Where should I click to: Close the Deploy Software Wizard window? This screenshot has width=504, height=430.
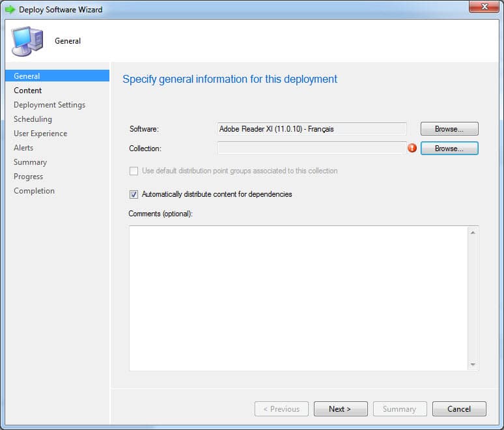coord(484,7)
